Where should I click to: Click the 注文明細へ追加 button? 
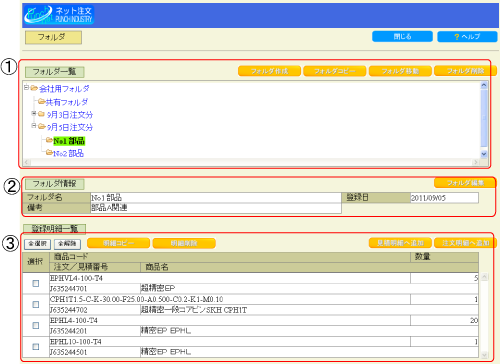tap(465, 243)
